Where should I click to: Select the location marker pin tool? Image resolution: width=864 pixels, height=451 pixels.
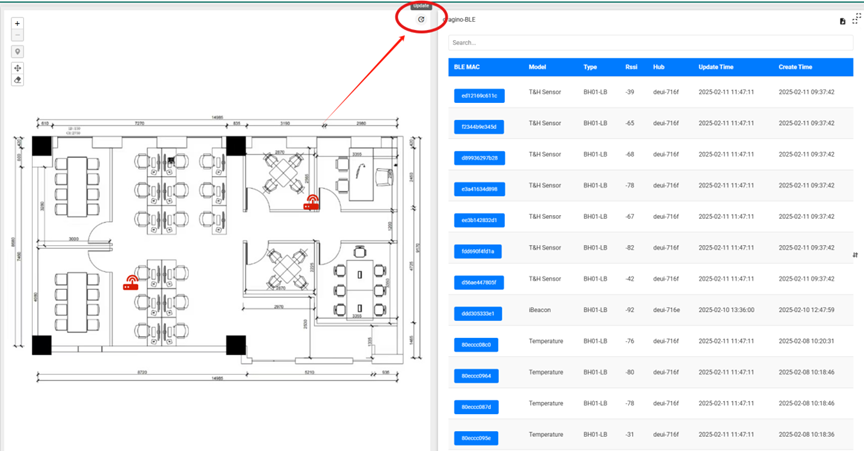18,52
